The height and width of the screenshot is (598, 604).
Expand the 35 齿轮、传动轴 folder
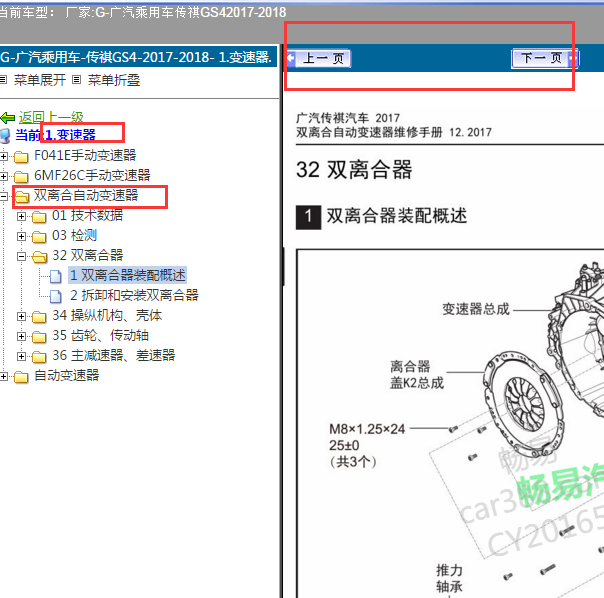click(x=22, y=337)
